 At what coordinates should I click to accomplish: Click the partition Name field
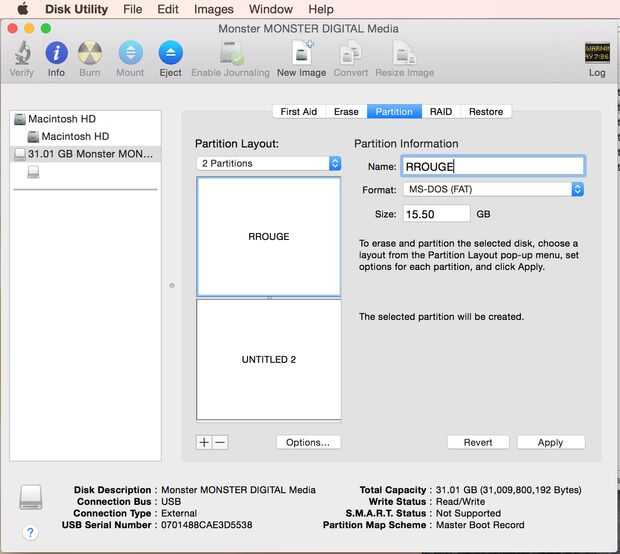[493, 166]
